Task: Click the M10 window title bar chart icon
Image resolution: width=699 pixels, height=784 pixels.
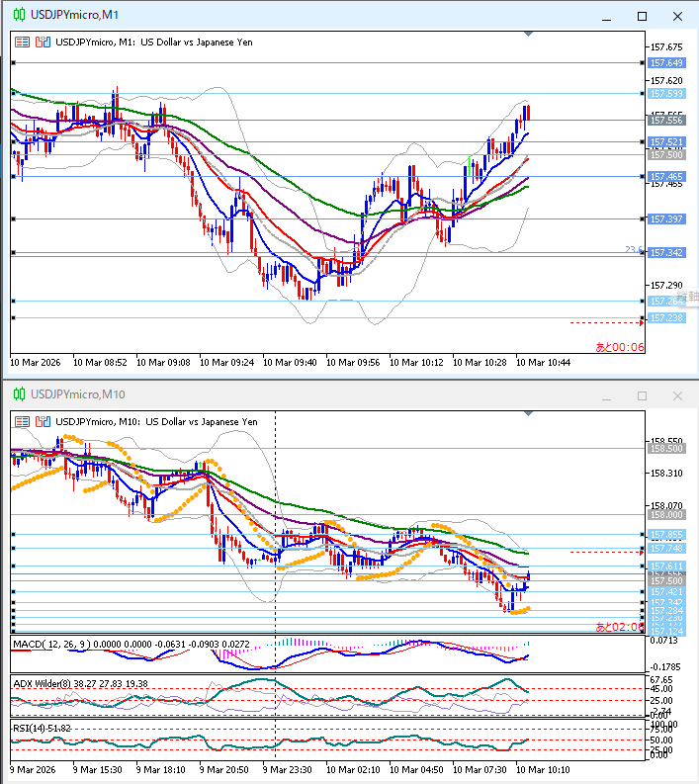Action: click(16, 394)
